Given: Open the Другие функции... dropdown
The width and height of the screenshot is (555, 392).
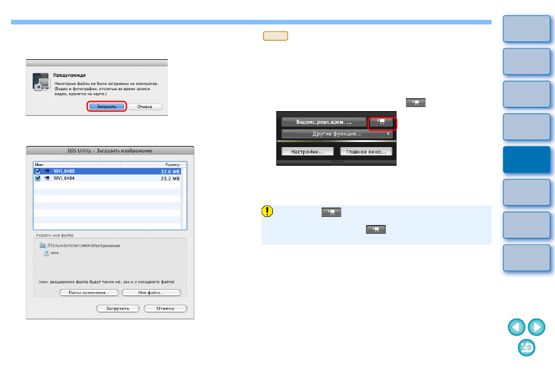Looking at the screenshot, I should (337, 134).
